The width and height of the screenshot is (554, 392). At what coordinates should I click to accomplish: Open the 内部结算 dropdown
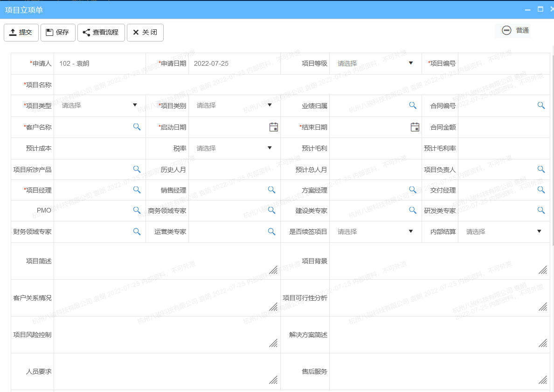point(504,232)
